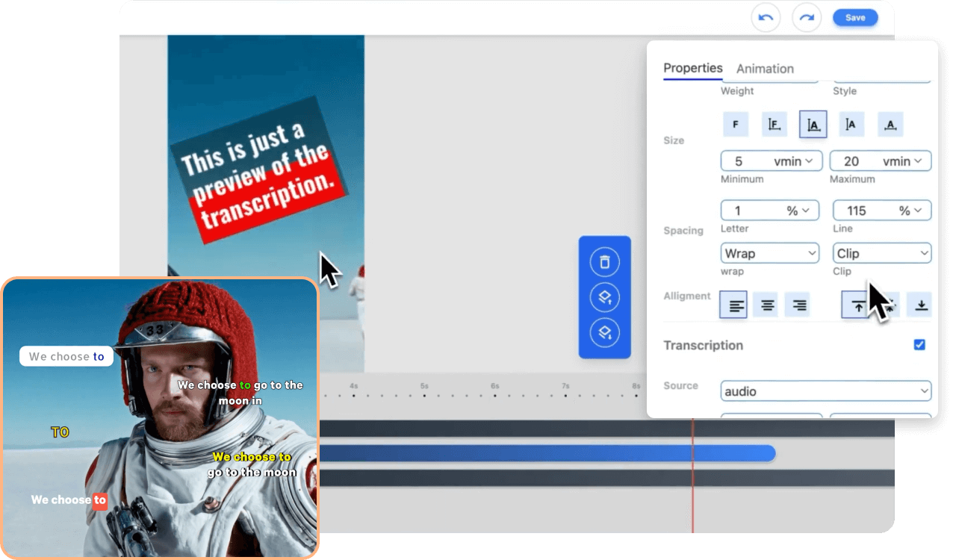Switch to the Animation tab
The image size is (953, 560).
[x=765, y=69]
